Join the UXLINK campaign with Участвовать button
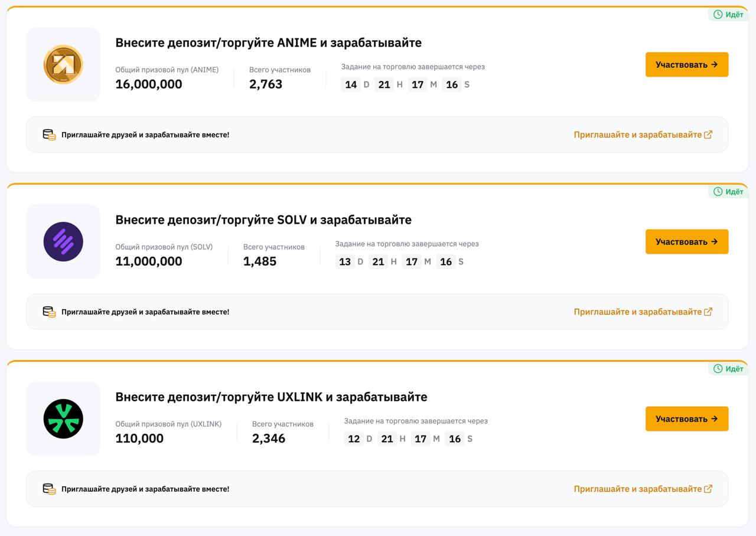The height and width of the screenshot is (536, 756). pos(687,419)
